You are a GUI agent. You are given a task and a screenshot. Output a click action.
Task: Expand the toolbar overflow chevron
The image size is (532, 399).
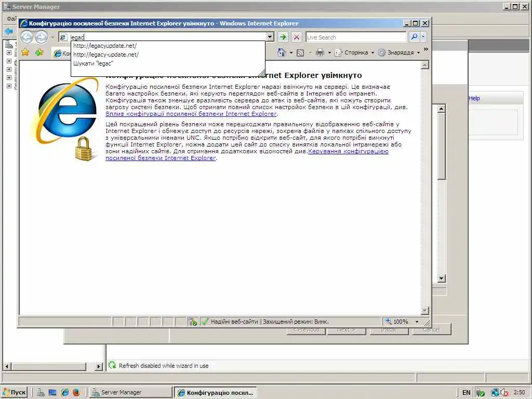pos(426,49)
